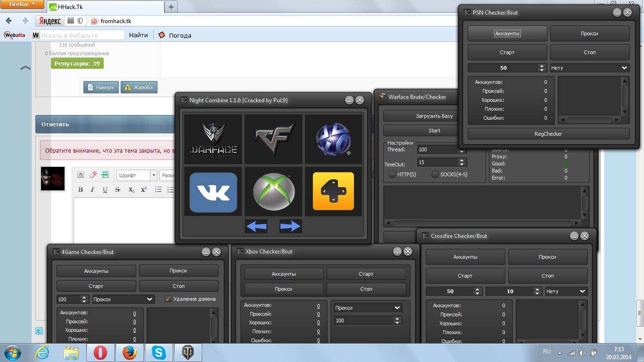This screenshot has width=644, height=362.
Task: Click Найти search button in toolbar
Action: click(x=139, y=35)
